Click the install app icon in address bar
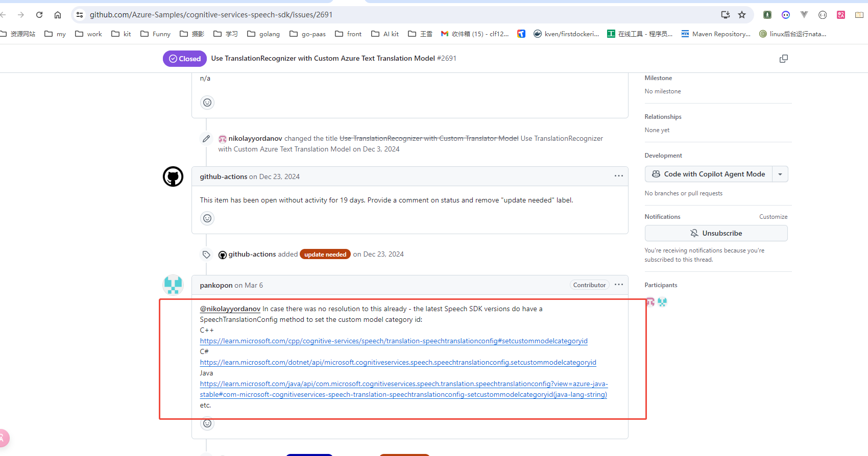Image resolution: width=868 pixels, height=456 pixels. click(x=726, y=15)
